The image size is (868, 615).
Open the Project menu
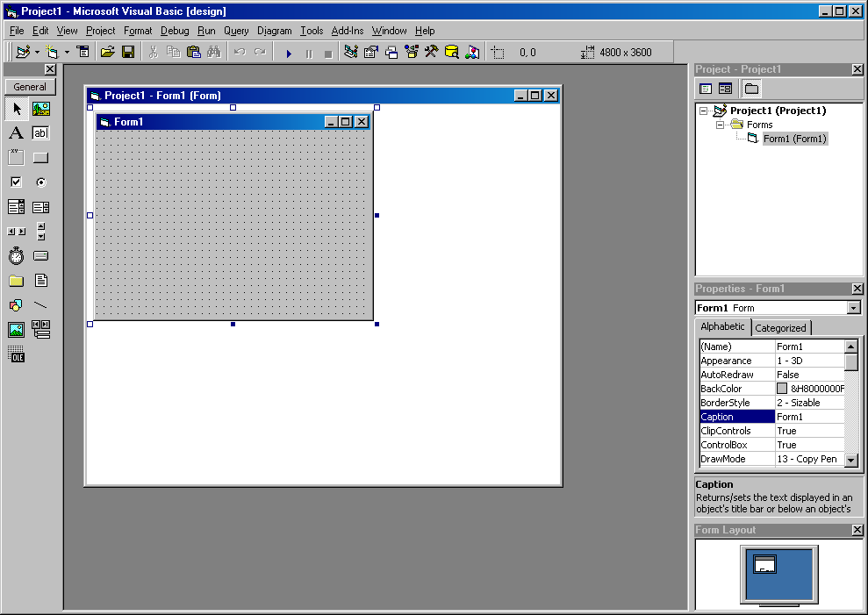click(x=100, y=31)
